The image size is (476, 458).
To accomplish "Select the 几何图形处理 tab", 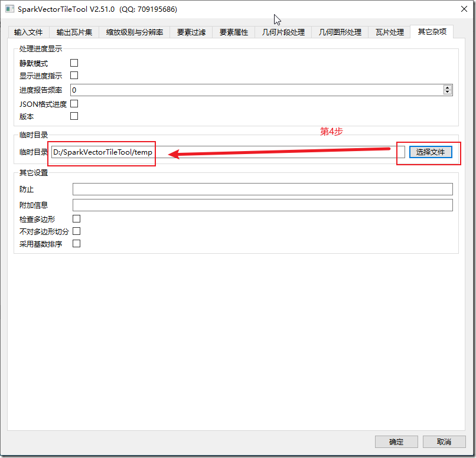I will [x=340, y=32].
